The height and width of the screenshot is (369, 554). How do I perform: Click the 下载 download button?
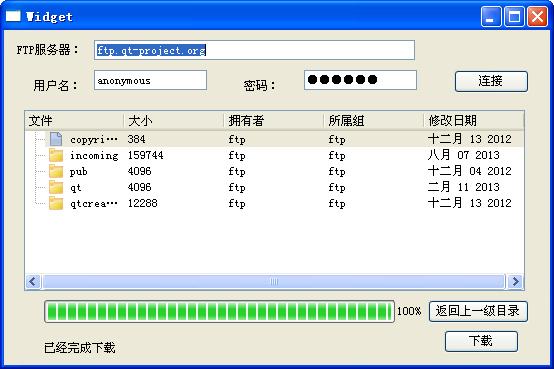coord(481,341)
